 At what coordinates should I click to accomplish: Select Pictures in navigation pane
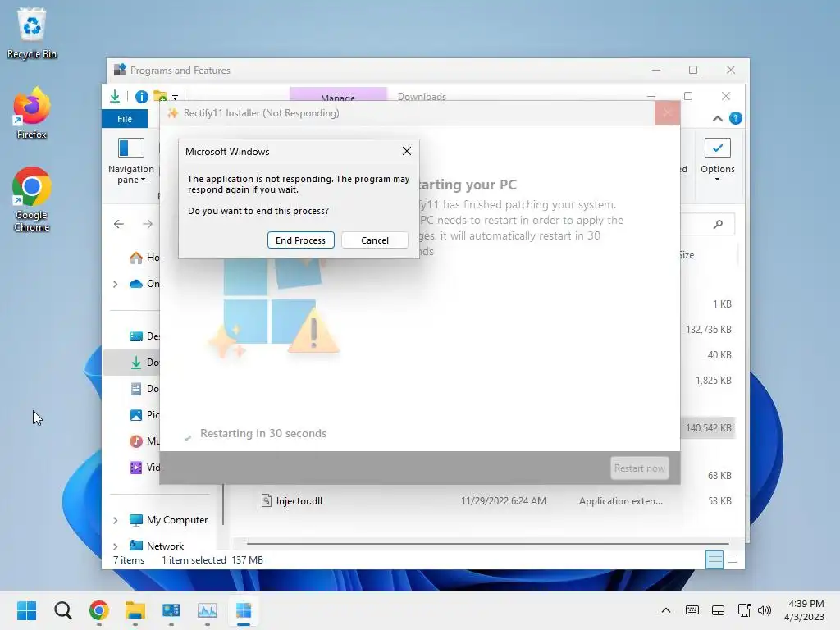point(144,415)
